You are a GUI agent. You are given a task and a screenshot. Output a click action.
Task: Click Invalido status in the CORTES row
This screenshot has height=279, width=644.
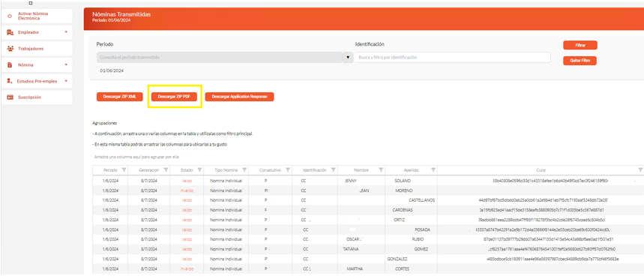[x=187, y=268]
